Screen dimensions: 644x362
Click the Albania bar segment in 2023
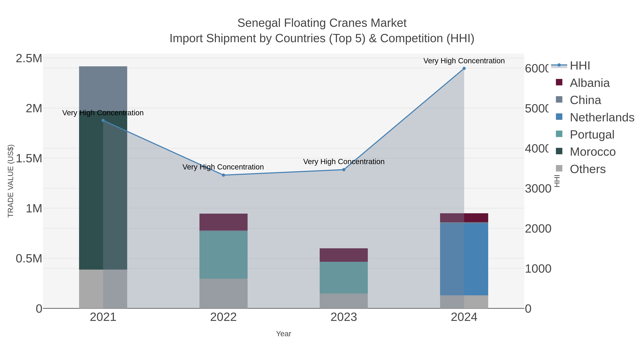tap(344, 255)
